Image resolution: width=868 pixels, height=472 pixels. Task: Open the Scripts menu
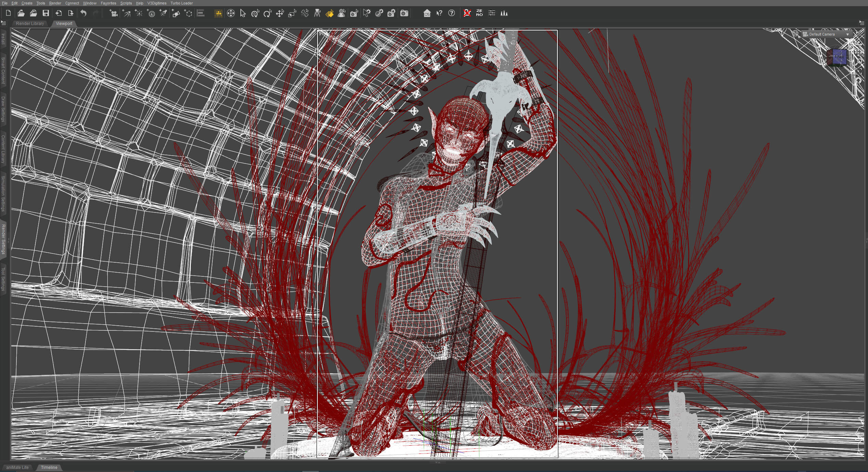pyautogui.click(x=126, y=3)
